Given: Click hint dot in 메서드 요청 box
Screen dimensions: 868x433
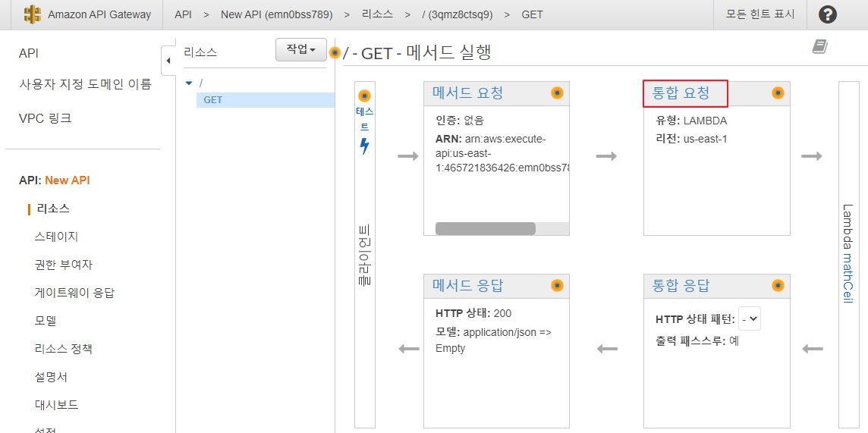Looking at the screenshot, I should [x=558, y=93].
